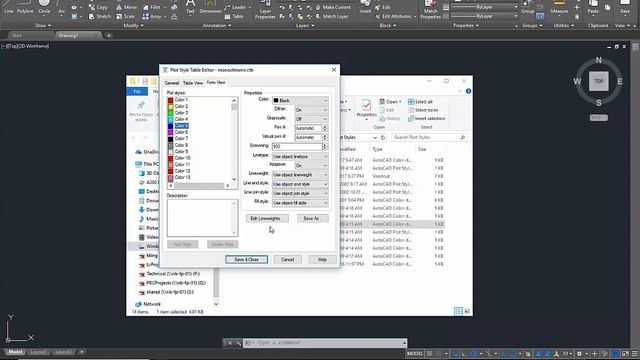Open the Text annotation tool

[x=190, y=7]
